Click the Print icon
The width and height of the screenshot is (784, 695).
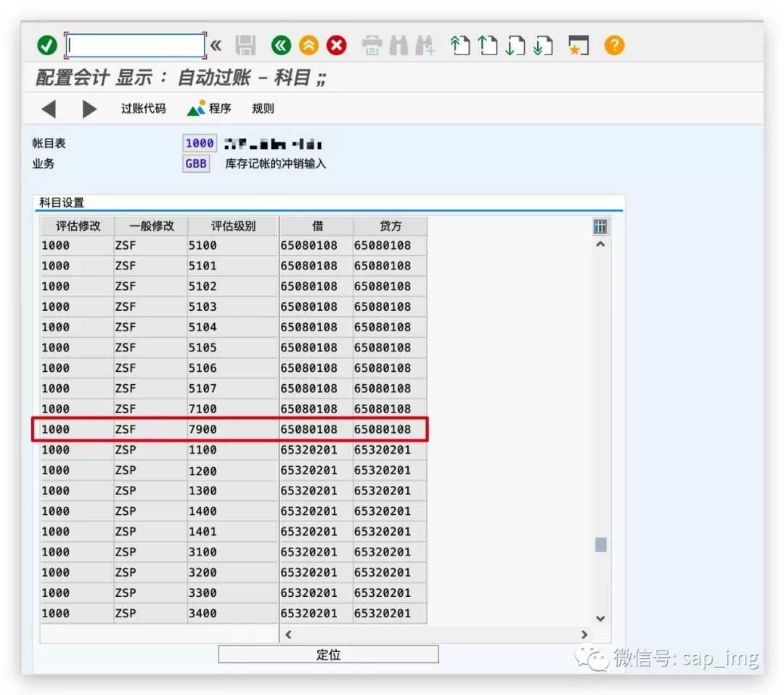tap(372, 45)
